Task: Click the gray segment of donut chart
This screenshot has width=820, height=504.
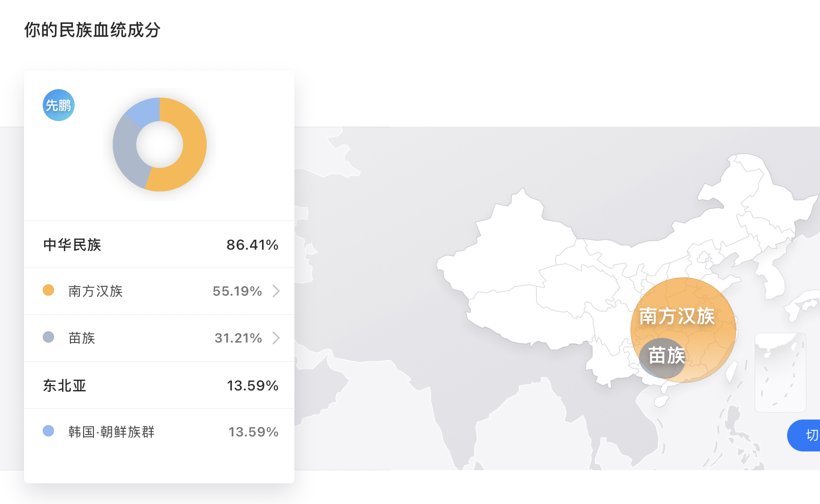Action: (126, 153)
